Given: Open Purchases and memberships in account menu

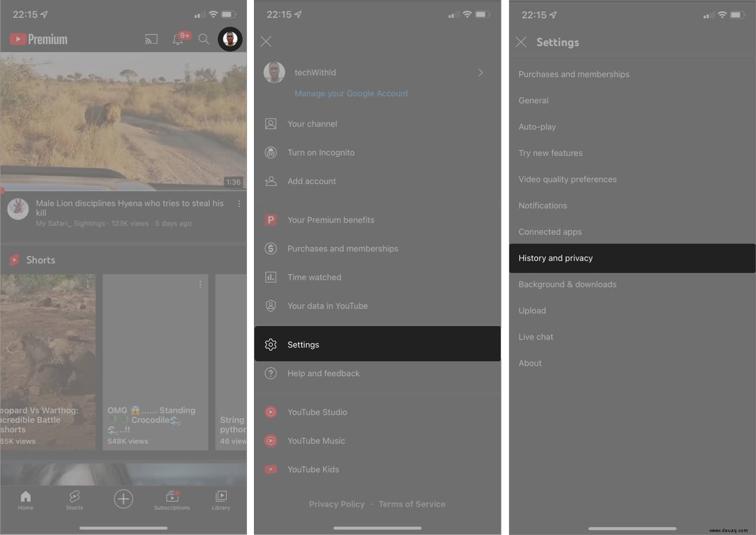Looking at the screenshot, I should pyautogui.click(x=378, y=249).
